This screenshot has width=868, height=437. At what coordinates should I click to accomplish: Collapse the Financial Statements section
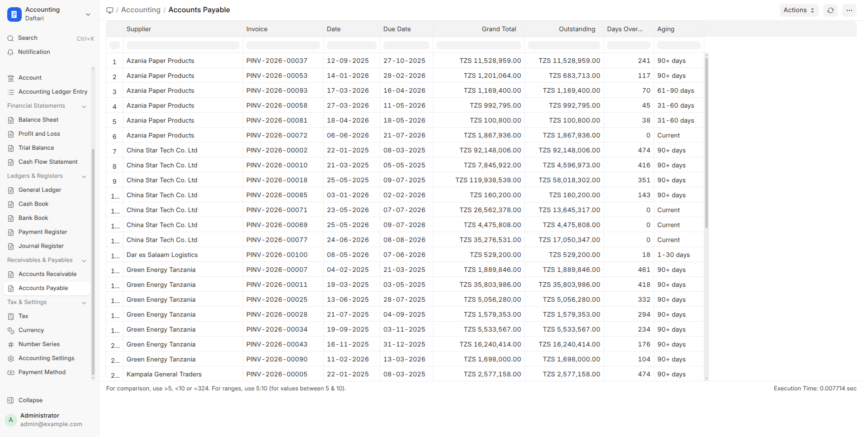84,106
